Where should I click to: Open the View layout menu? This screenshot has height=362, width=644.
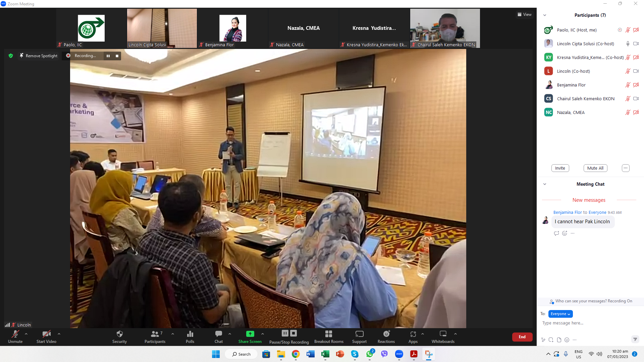point(525,14)
